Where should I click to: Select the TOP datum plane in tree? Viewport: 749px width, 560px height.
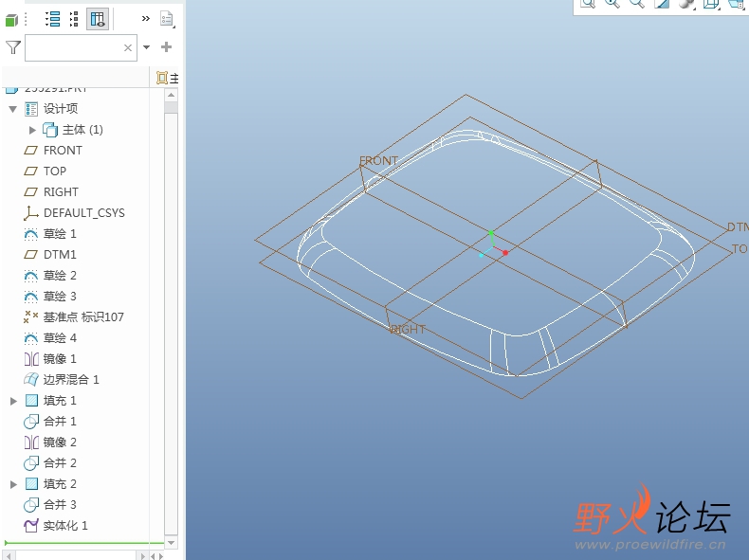point(46,172)
